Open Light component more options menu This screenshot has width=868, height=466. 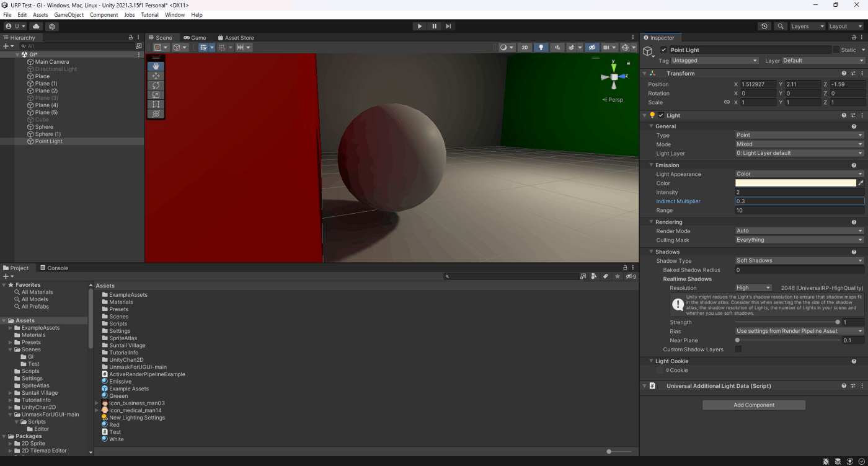tap(862, 115)
